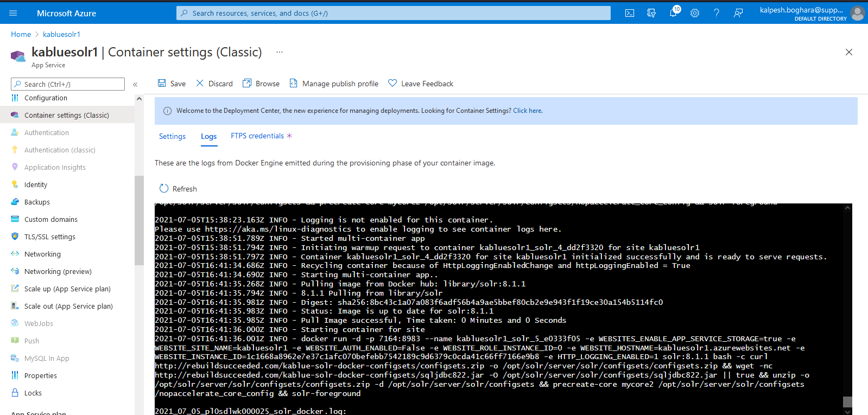Click Leave Feedback

coord(421,84)
